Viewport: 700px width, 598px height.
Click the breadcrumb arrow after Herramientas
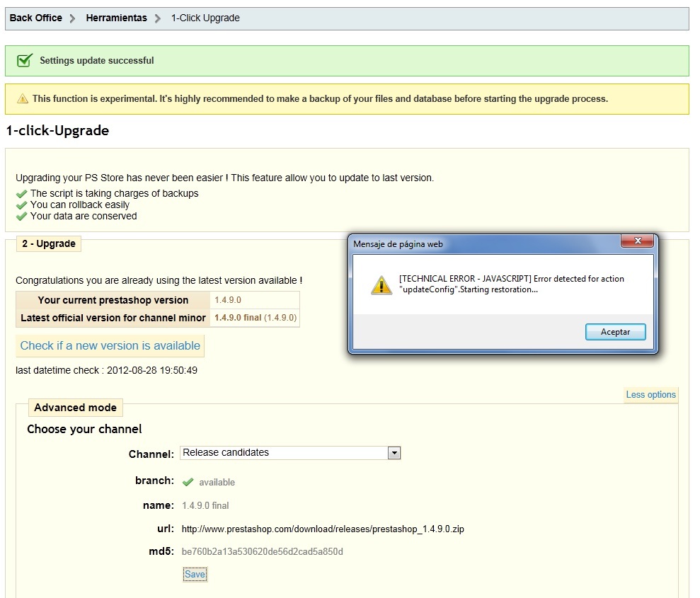157,18
